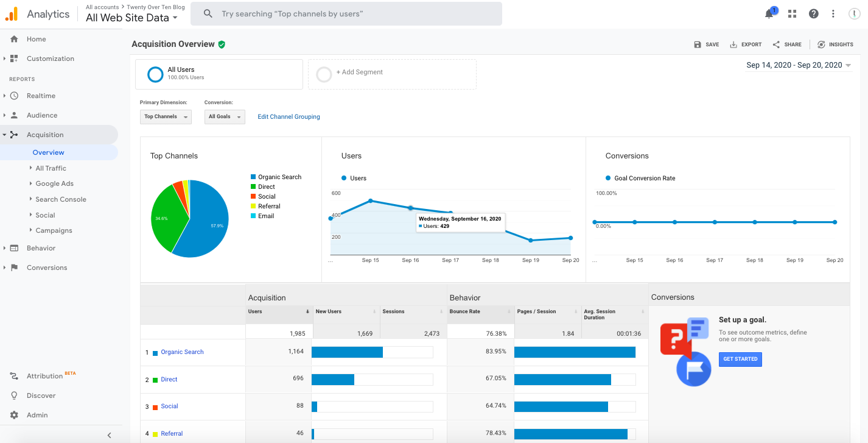Open the Top Channels primary dimension dropdown
Screen dimensions: 868x443
coord(166,116)
